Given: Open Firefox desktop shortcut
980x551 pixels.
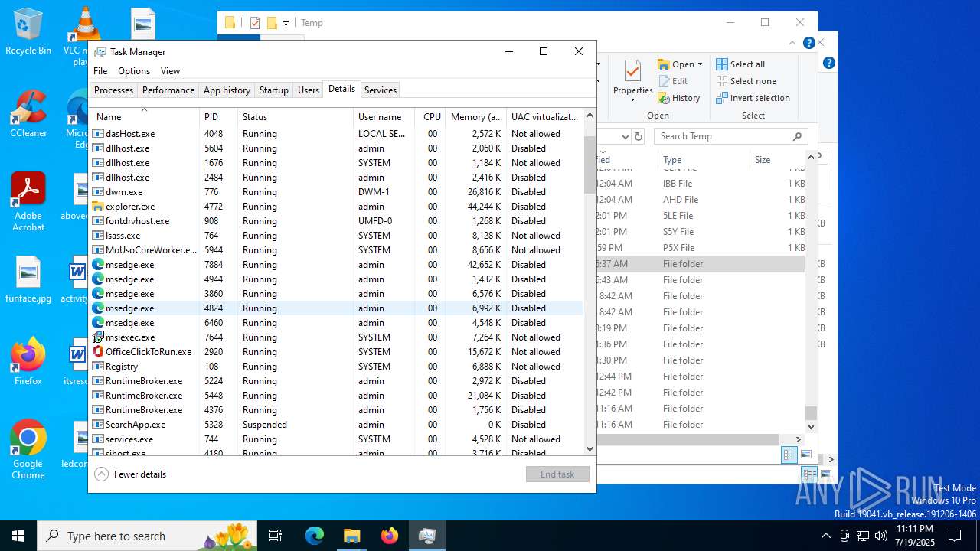Looking at the screenshot, I should point(28,362).
